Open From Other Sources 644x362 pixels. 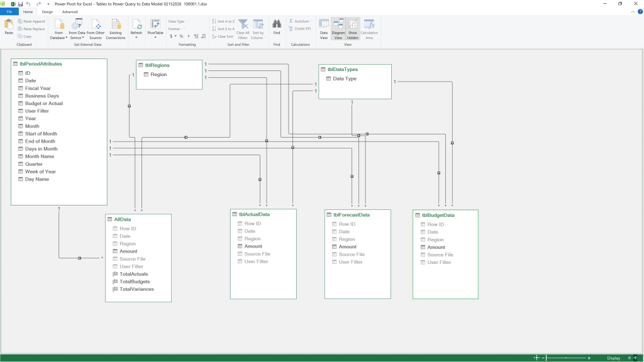click(x=96, y=29)
